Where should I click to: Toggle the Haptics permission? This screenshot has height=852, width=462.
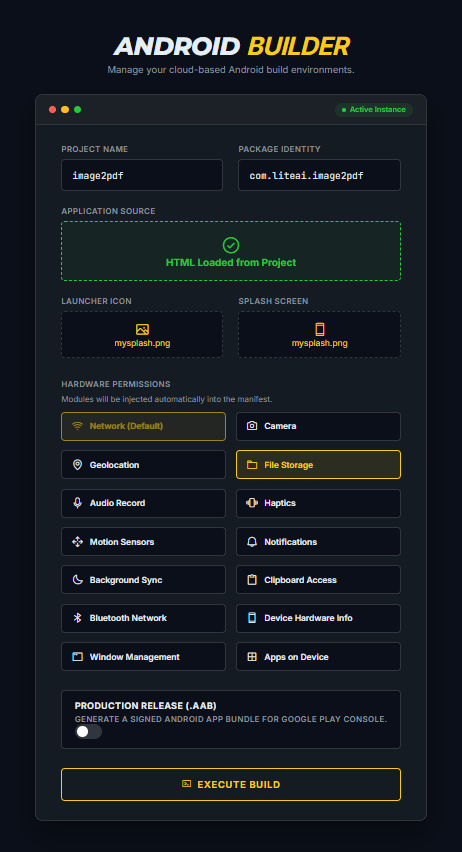(319, 503)
